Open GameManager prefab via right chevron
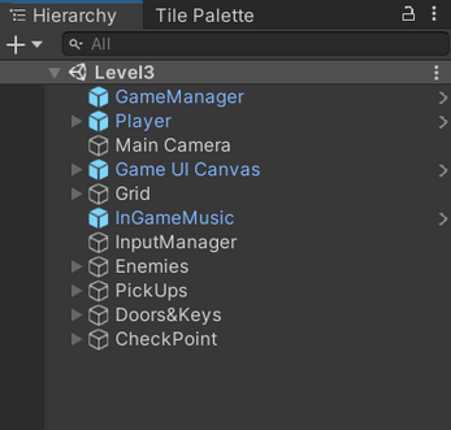The width and height of the screenshot is (451, 430). click(443, 98)
